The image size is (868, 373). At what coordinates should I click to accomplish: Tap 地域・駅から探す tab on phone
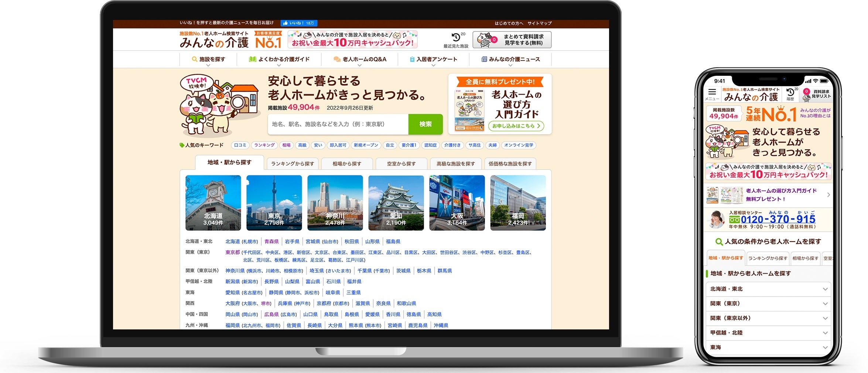tap(725, 258)
